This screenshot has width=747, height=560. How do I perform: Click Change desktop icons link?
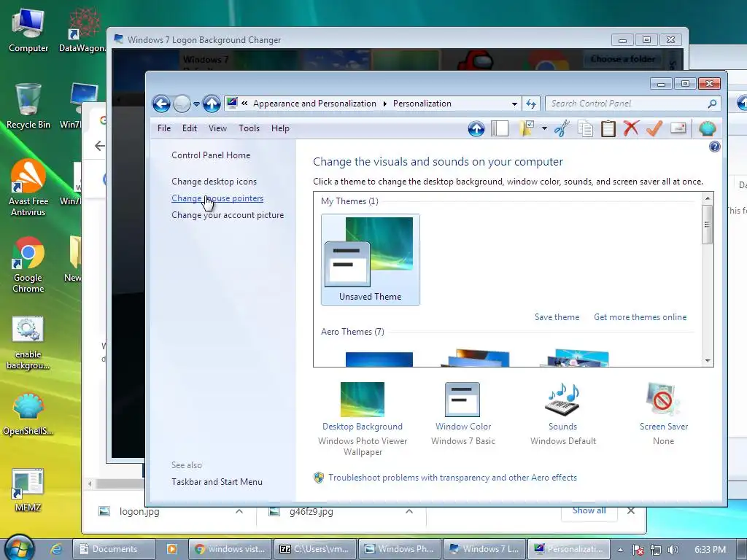coord(214,182)
